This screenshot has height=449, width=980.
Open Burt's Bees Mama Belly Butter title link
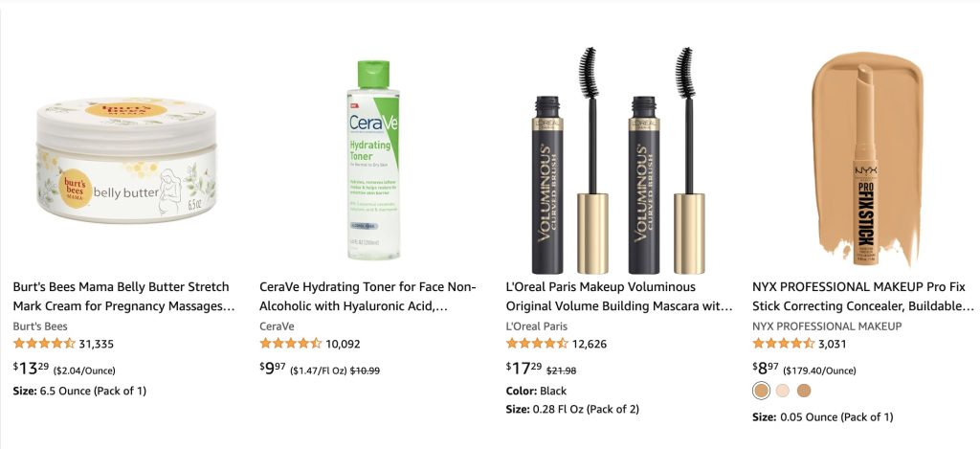point(123,297)
